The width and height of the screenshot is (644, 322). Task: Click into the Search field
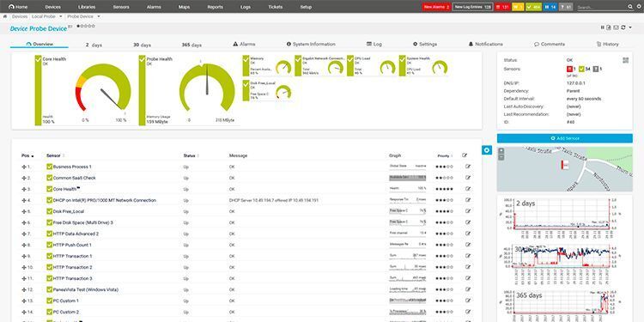601,8
